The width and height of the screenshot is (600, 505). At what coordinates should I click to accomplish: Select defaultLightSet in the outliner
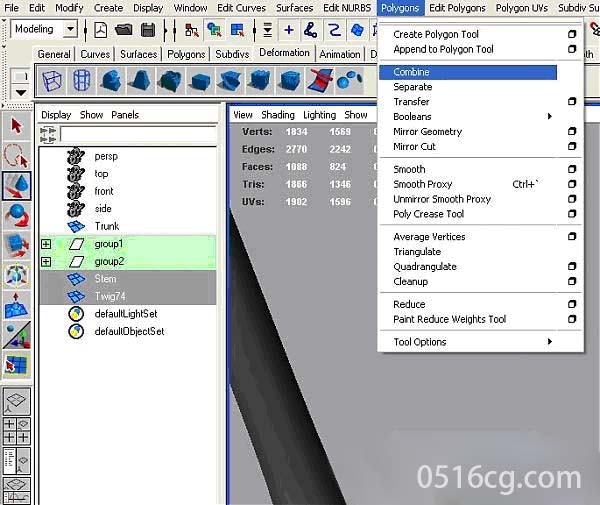[128, 314]
